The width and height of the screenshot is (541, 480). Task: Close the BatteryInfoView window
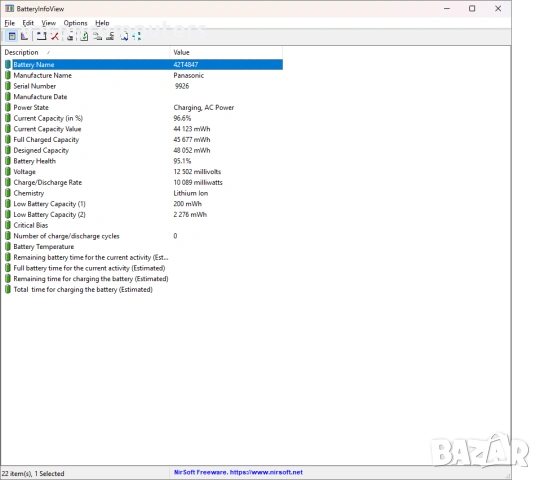pyautogui.click(x=498, y=9)
